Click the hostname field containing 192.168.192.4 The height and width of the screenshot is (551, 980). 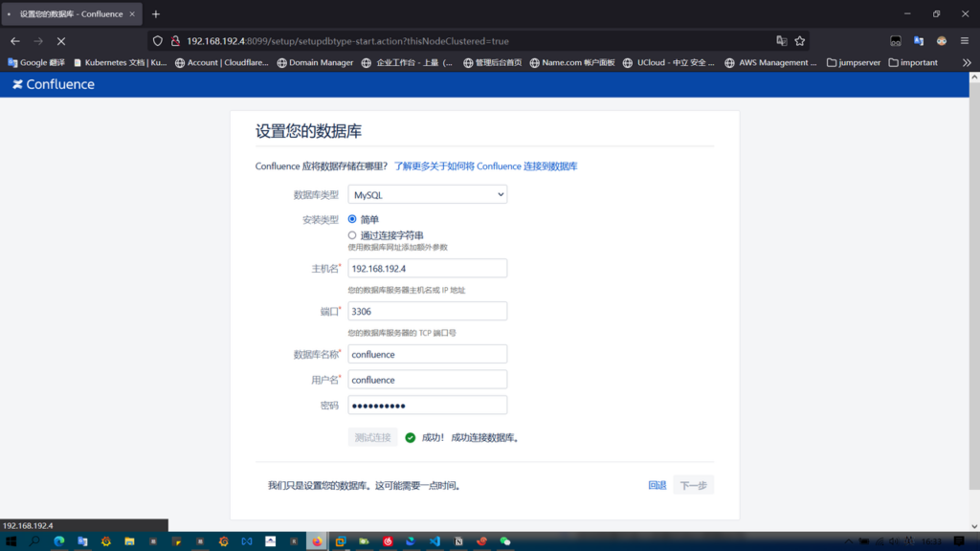pyautogui.click(x=427, y=269)
